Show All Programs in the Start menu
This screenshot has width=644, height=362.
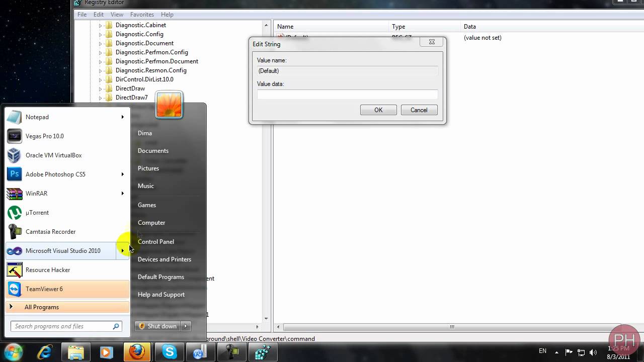[67, 307]
